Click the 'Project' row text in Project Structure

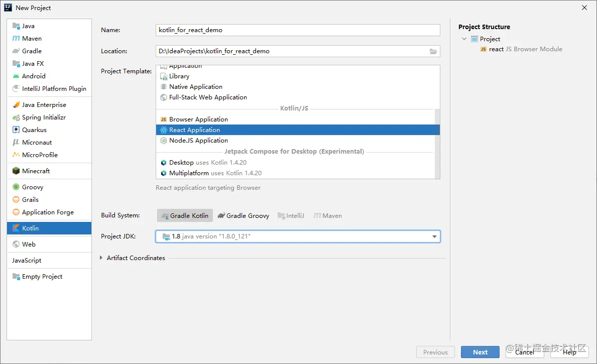click(490, 39)
